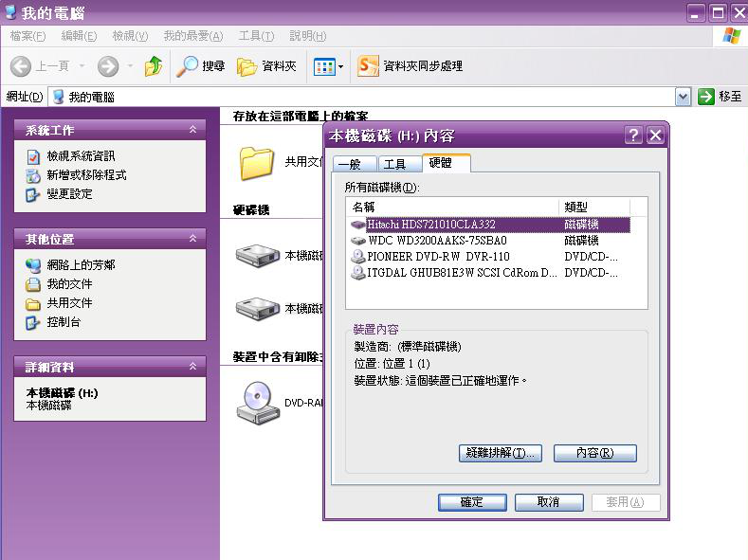The image size is (748, 560).
Task: Click the Name (名稱) column header
Action: tap(453, 207)
